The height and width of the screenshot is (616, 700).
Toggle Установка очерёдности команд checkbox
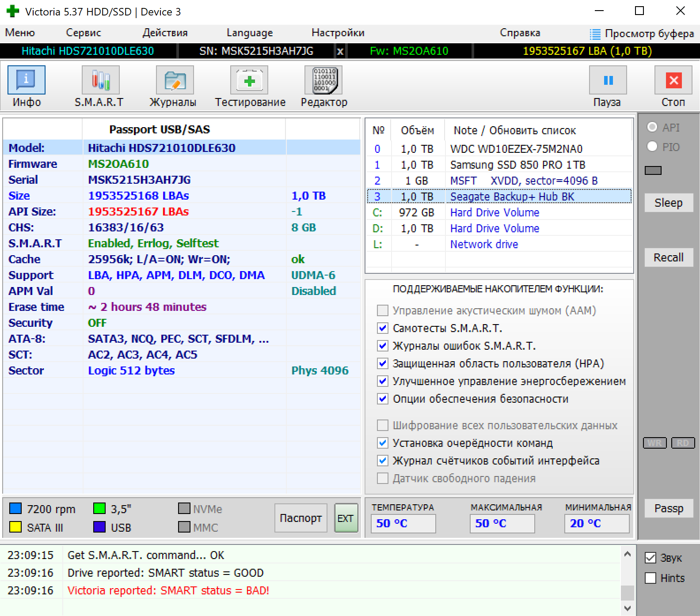pyautogui.click(x=383, y=443)
